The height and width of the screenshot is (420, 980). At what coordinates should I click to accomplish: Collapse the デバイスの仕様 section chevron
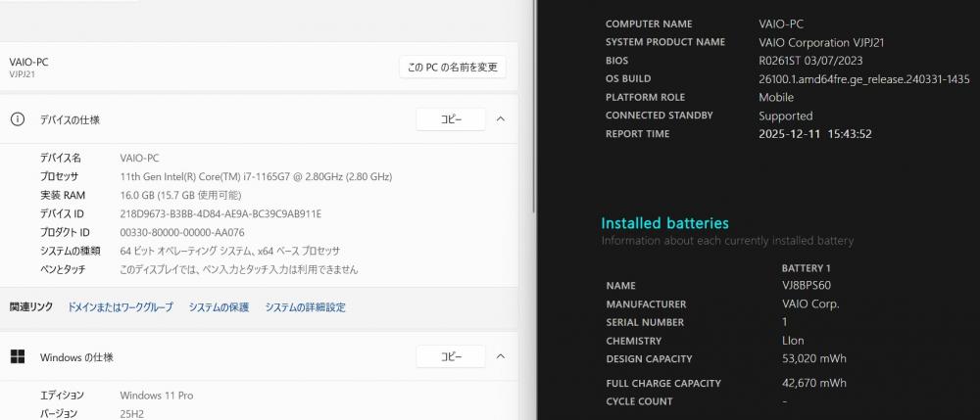501,119
